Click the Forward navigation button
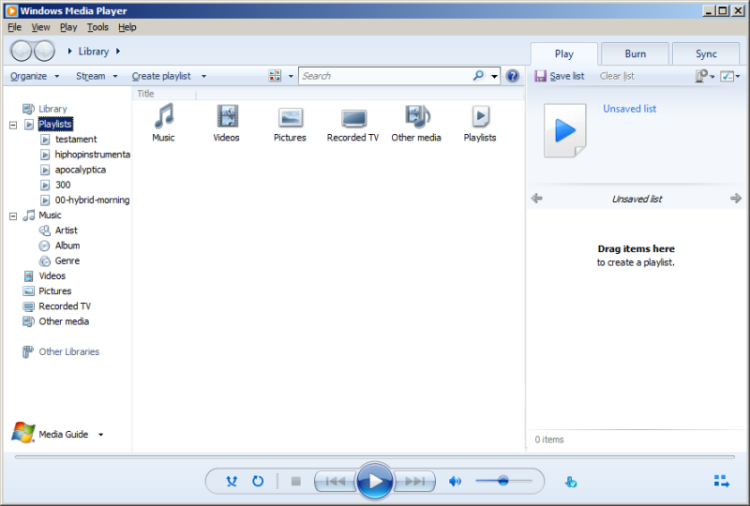Screen dimensions: 750x506 click(x=44, y=51)
